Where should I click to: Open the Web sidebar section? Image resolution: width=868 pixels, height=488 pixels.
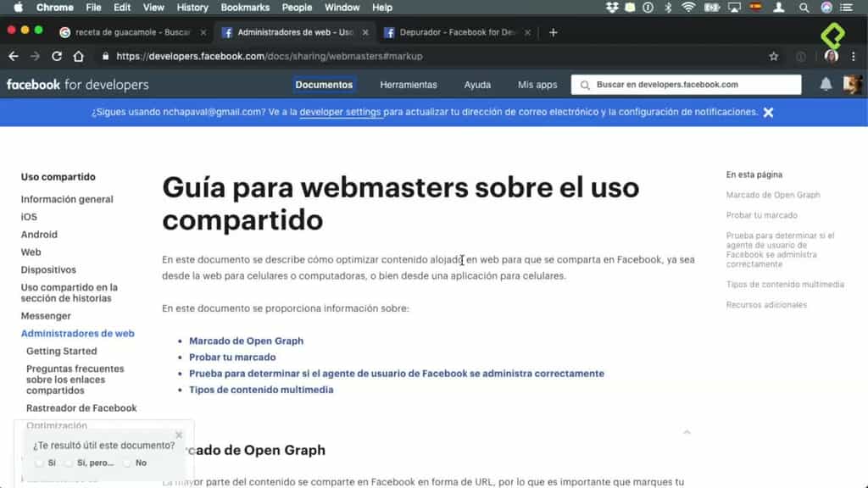tap(31, 252)
